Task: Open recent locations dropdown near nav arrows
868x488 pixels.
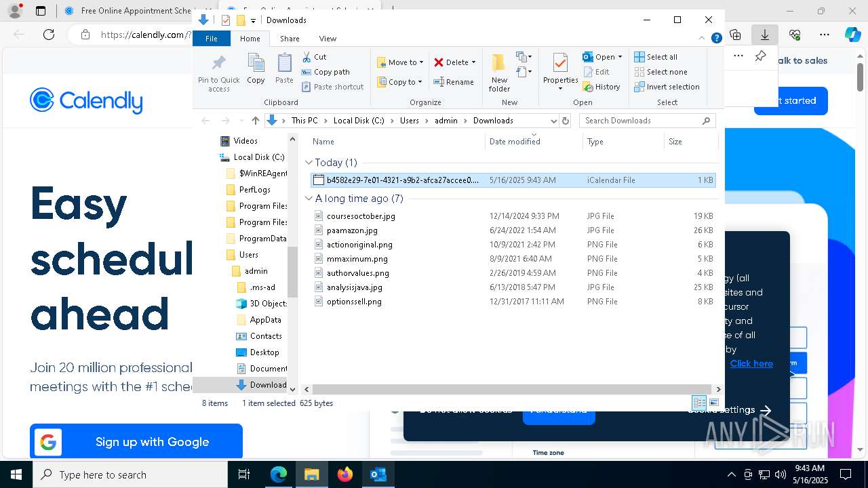Action: point(240,121)
